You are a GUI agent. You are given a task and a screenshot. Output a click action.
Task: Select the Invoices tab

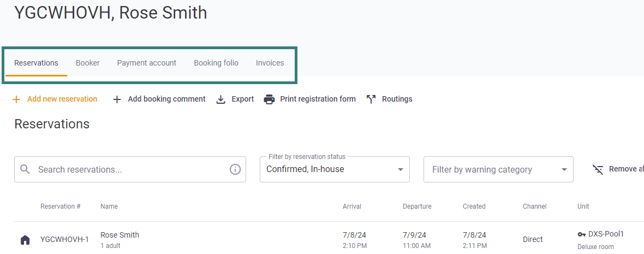click(270, 63)
